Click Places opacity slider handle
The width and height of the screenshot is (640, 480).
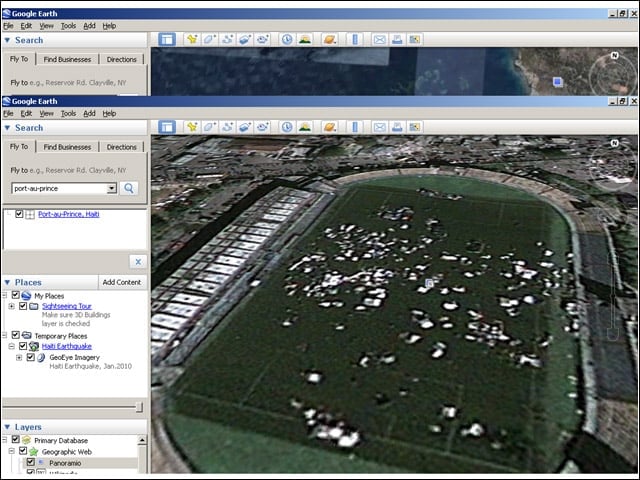tap(139, 407)
